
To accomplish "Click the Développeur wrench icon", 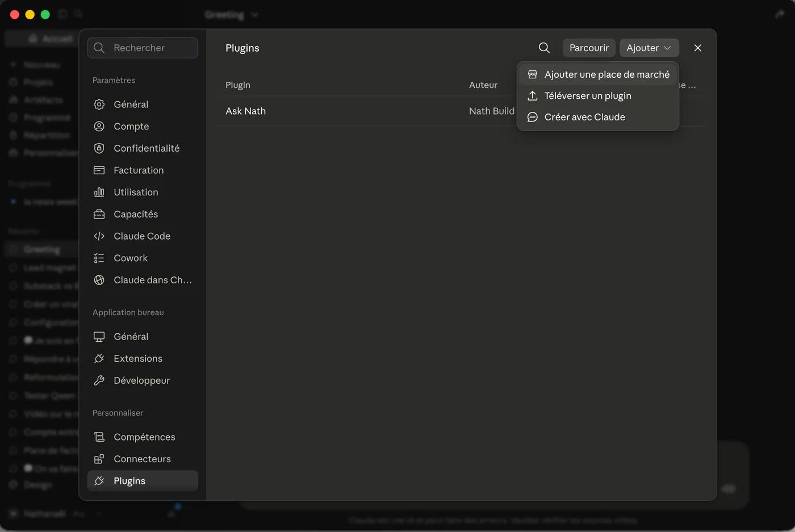I will point(99,380).
